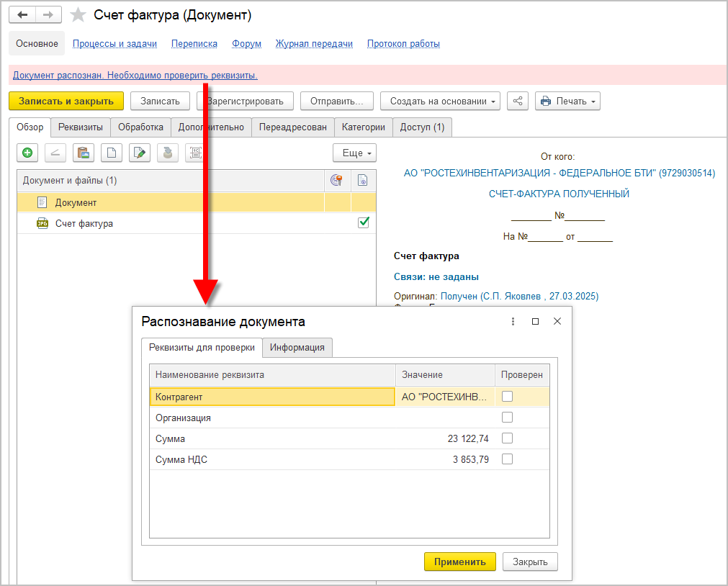Image resolution: width=728 pixels, height=586 pixels.
Task: Open the document recognized notification link
Action: click(x=135, y=75)
